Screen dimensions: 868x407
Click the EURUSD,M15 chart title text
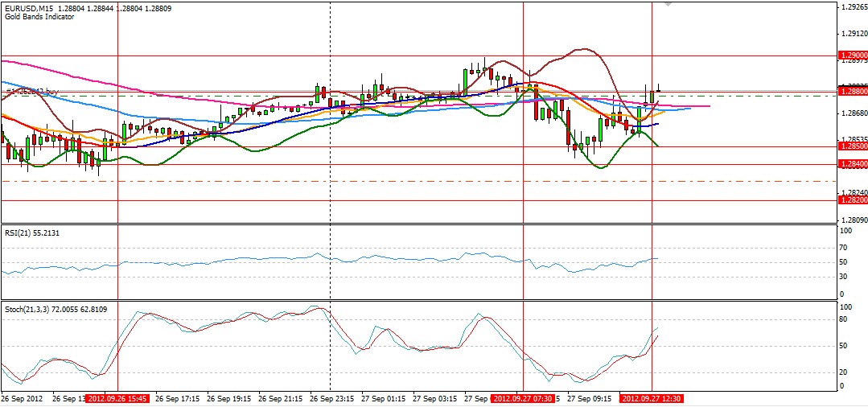29,9
